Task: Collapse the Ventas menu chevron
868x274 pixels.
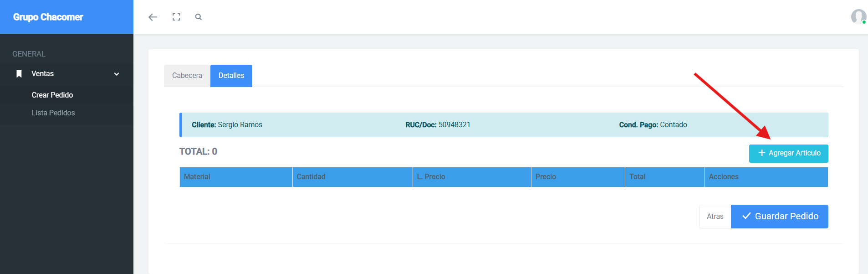Action: coord(117,74)
